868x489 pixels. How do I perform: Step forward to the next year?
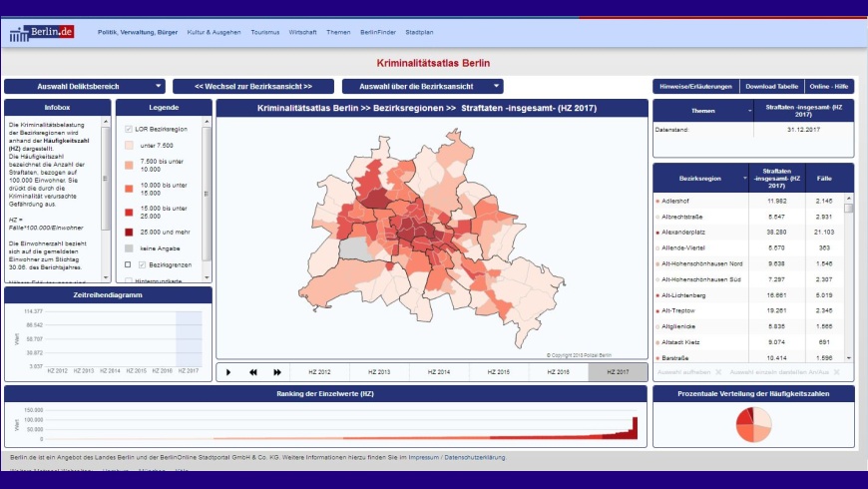(276, 372)
